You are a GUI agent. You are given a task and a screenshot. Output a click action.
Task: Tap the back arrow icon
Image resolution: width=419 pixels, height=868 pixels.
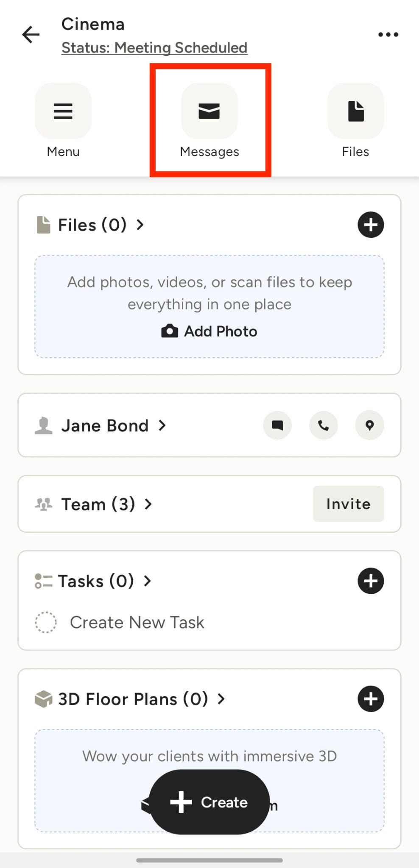pyautogui.click(x=31, y=34)
